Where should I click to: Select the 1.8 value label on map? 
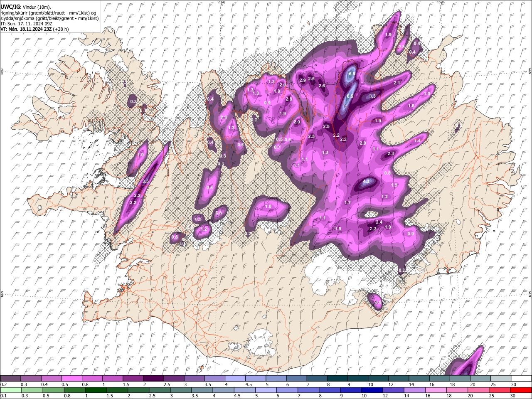pos(277,91)
